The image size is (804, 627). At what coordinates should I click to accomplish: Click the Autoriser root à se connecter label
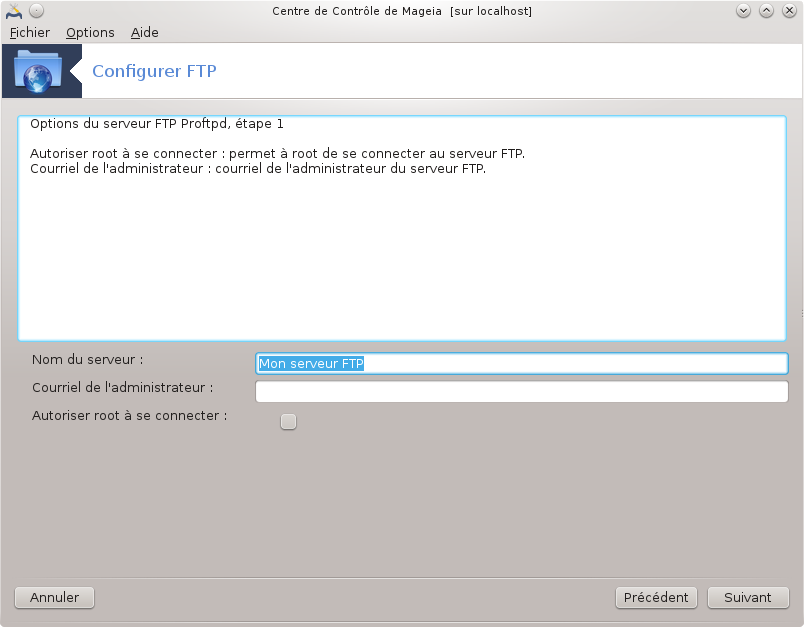pyautogui.click(x=130, y=415)
